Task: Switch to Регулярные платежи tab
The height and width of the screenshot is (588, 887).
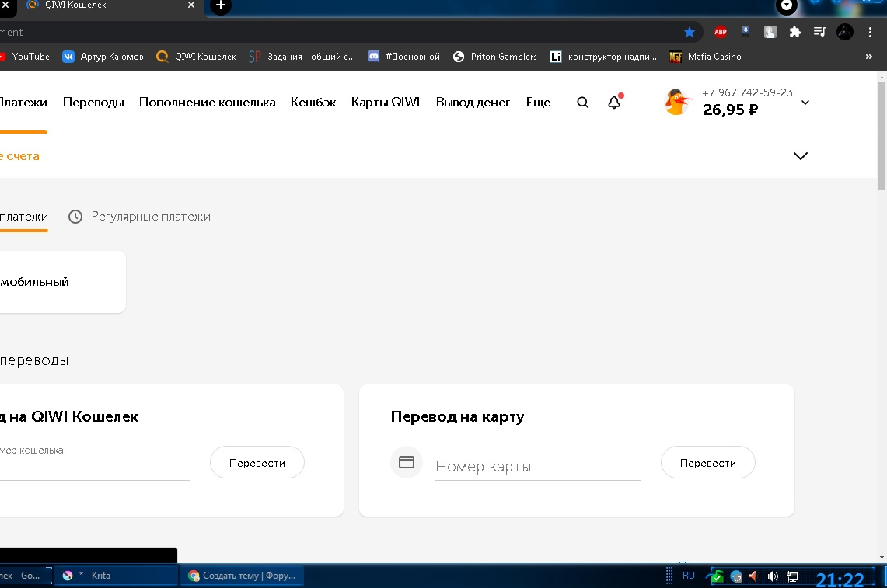Action: (139, 217)
